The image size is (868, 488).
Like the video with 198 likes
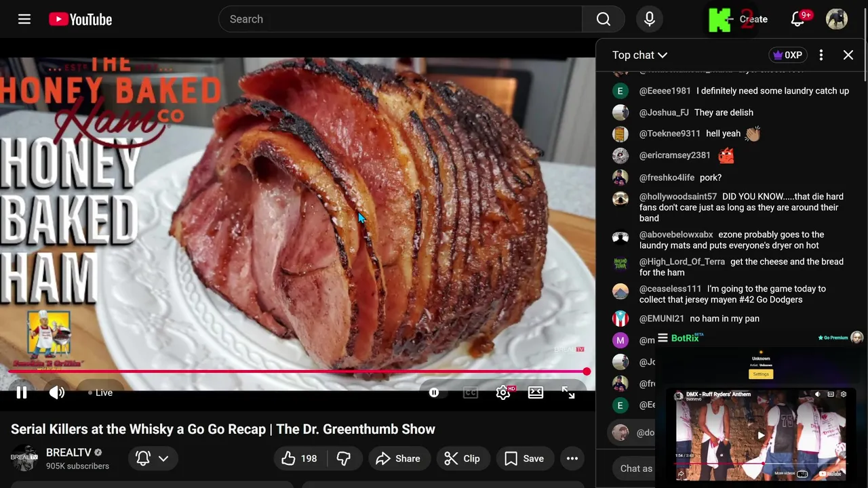pos(300,458)
